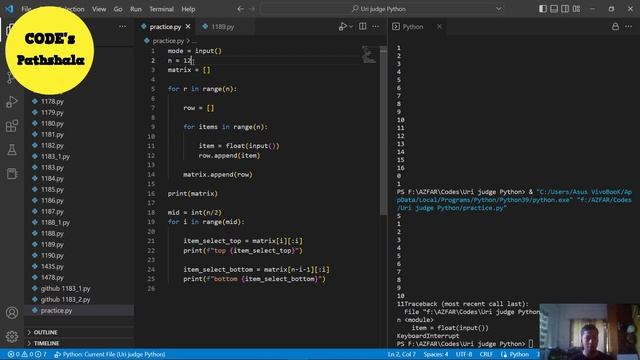Open the Go menu
This screenshot has height=360, width=640.
(118, 9)
